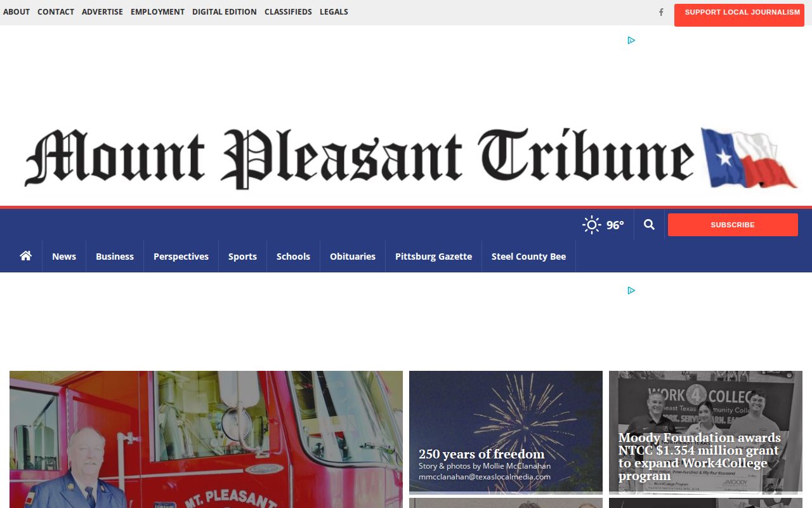The width and height of the screenshot is (812, 508).
Task: Open the '250 years of freedom' story
Action: tap(481, 454)
